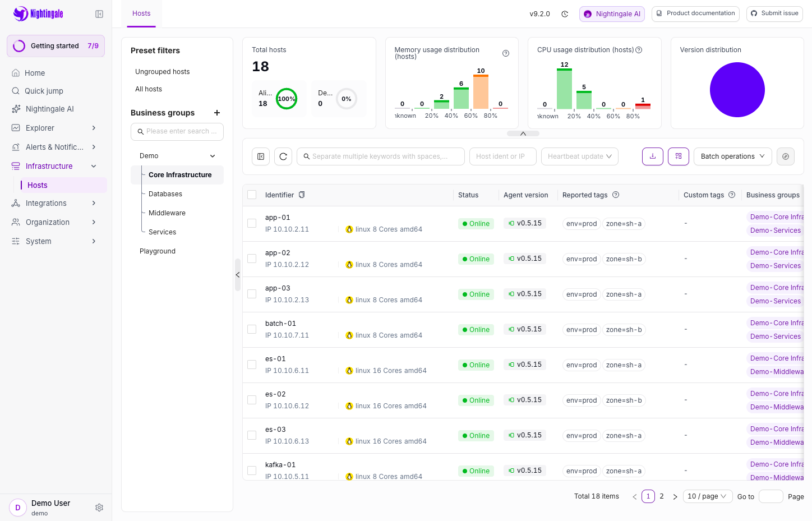The image size is (812, 521).
Task: Open Heartbeat update dropdown
Action: (580, 156)
